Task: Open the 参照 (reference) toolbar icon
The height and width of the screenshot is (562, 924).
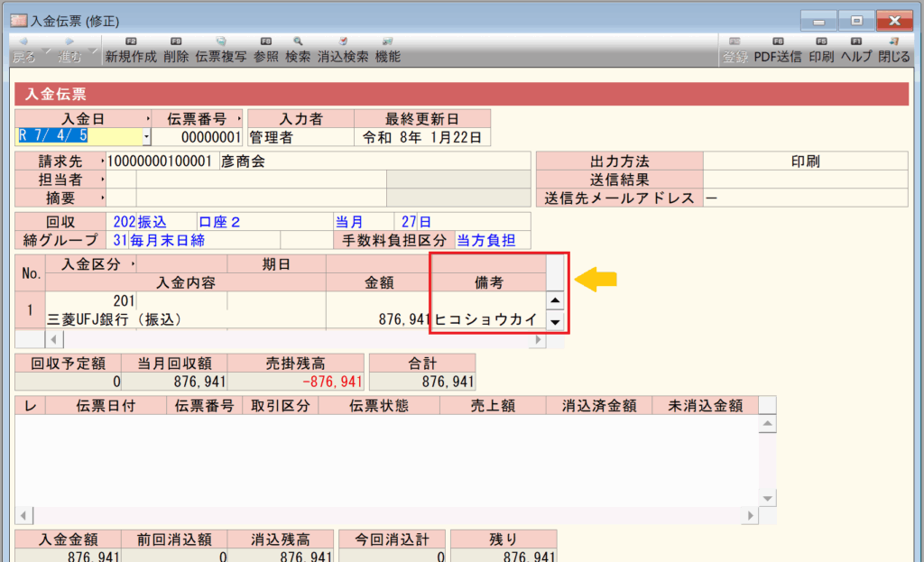Action: tap(265, 51)
